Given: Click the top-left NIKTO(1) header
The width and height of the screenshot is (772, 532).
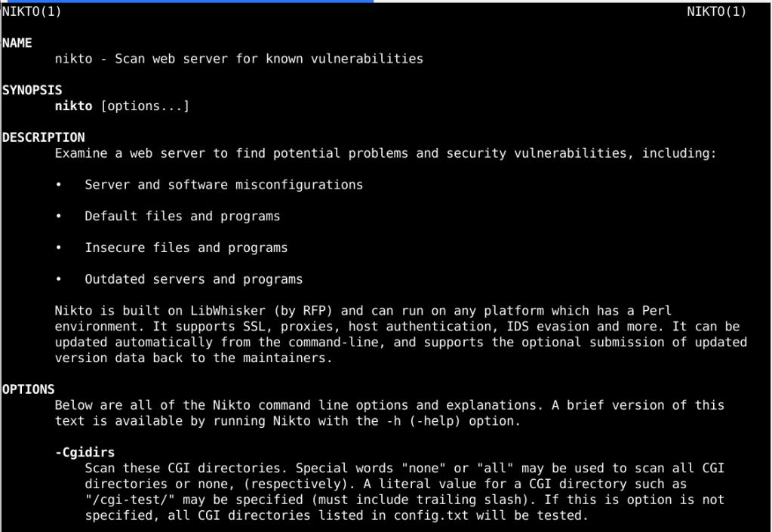Looking at the screenshot, I should click(x=32, y=11).
